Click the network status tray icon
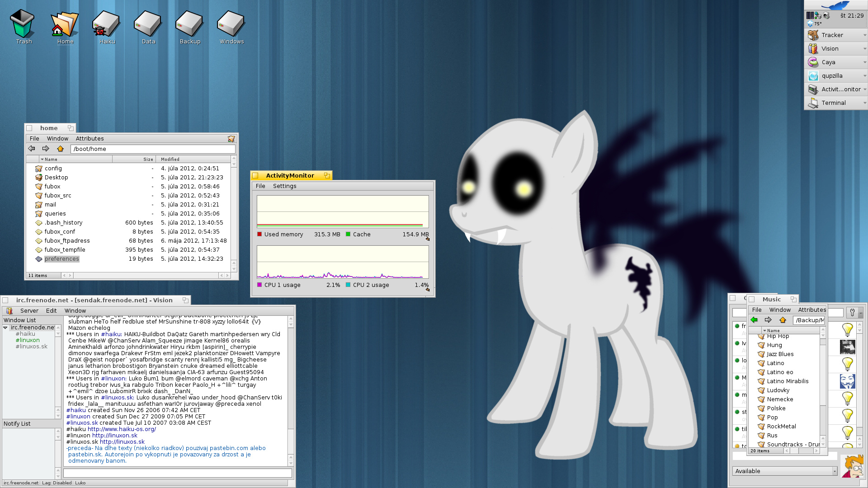Viewport: 868px width, 488px height. 818,16
